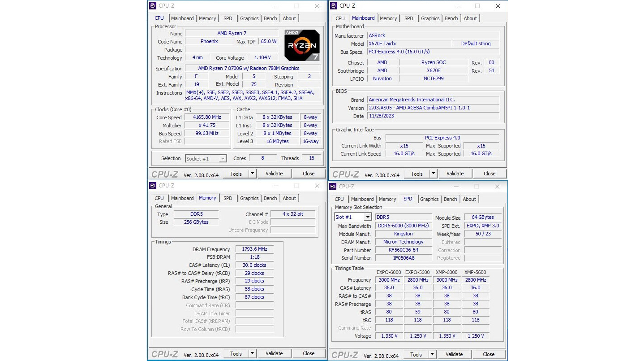The width and height of the screenshot is (644, 361).
Task: Open the Bench tab in the SPD window
Action: click(x=451, y=199)
